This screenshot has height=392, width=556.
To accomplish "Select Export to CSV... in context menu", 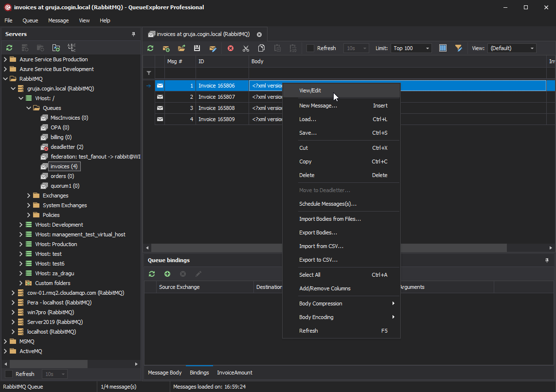I will point(318,260).
